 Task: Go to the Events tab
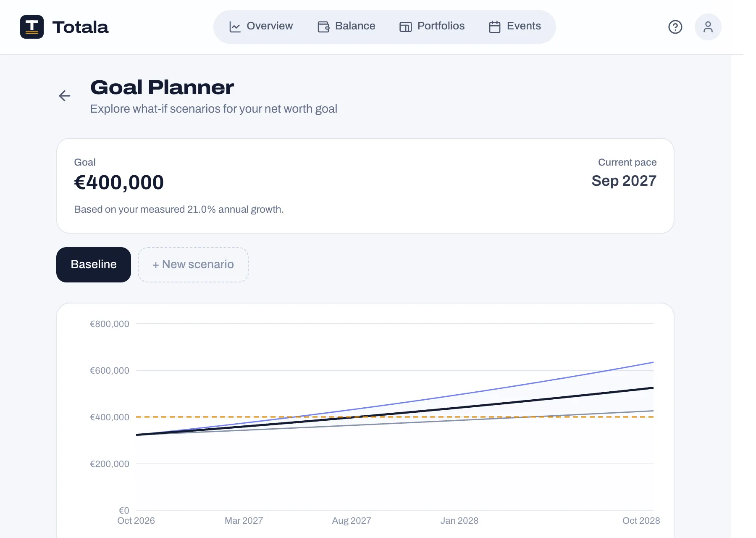(x=515, y=26)
